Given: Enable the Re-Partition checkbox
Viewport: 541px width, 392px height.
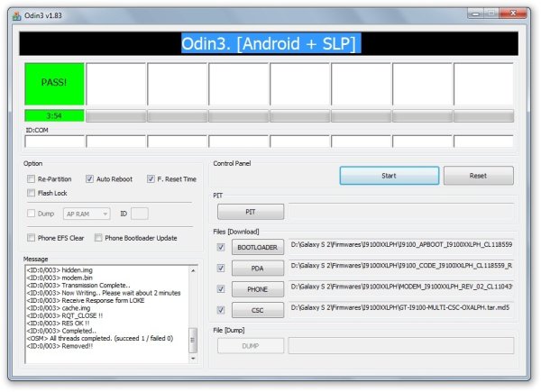Looking at the screenshot, I should [31, 179].
